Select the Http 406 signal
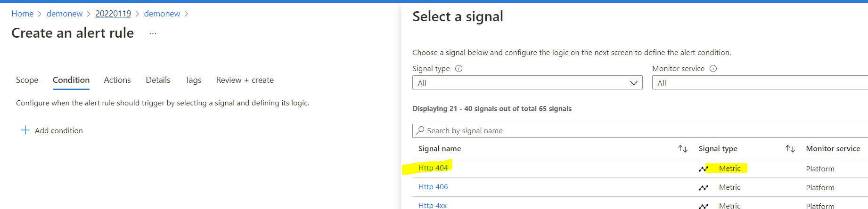Image resolution: width=868 pixels, height=209 pixels. pyautogui.click(x=433, y=187)
